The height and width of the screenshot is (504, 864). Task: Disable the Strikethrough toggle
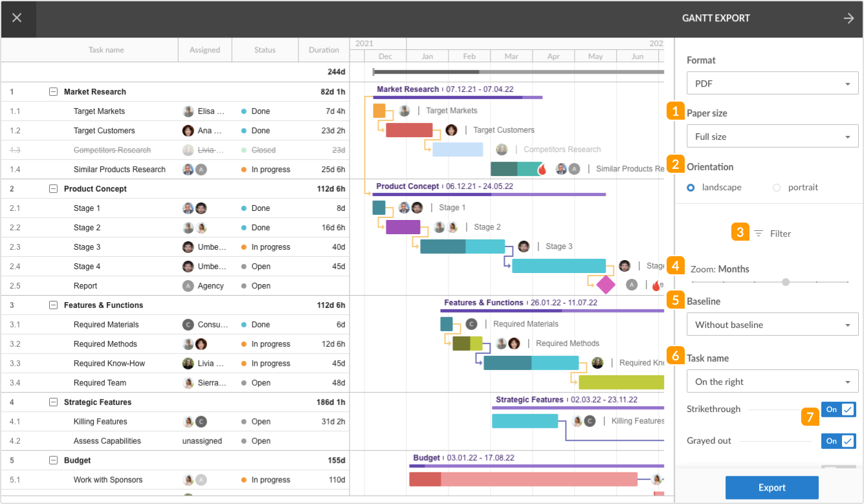tap(838, 409)
